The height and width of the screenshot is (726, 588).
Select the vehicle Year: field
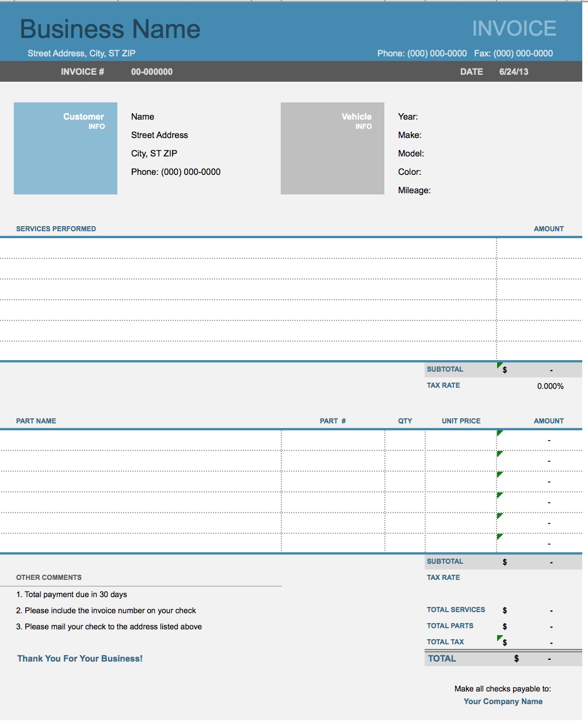[408, 117]
